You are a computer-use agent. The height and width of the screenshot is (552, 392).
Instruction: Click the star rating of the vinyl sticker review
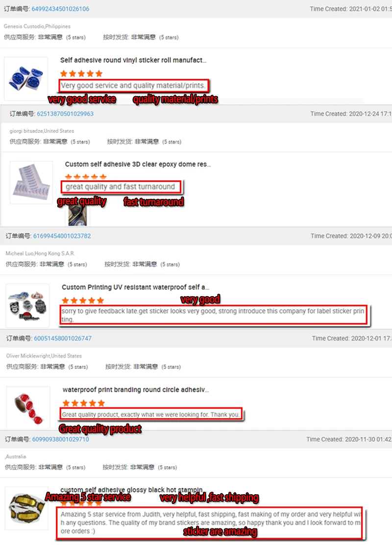81,74
